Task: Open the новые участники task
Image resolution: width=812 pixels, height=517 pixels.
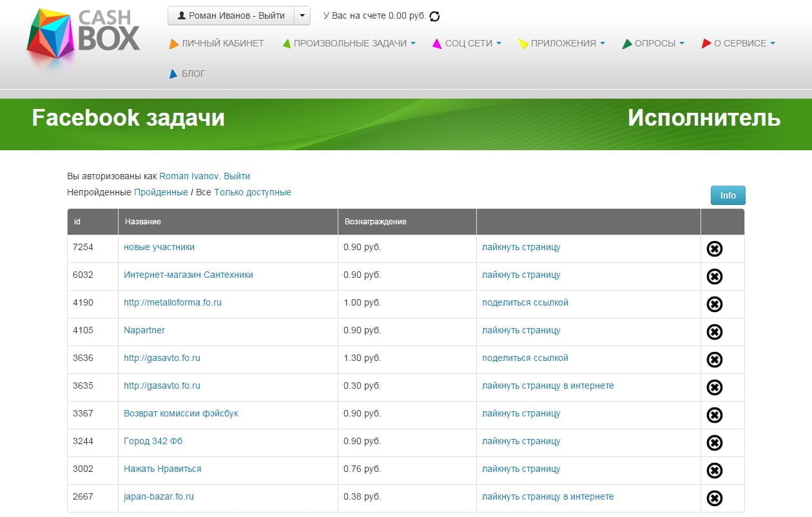Action: (x=159, y=247)
